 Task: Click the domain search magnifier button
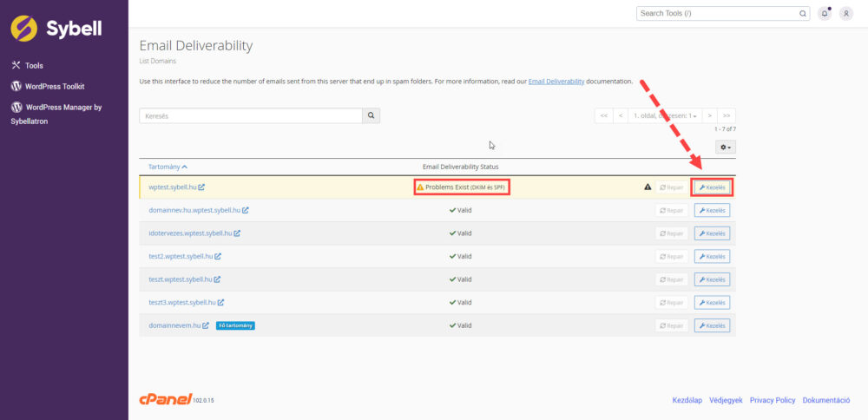tap(372, 115)
